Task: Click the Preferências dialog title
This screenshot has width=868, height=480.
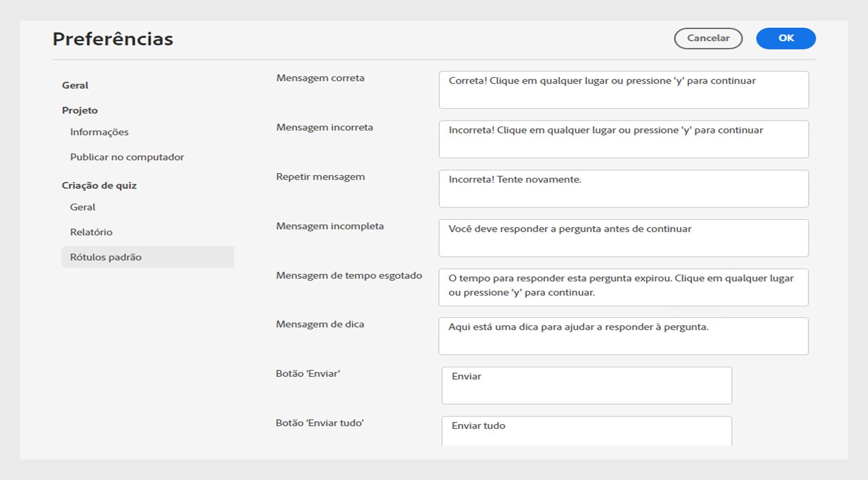Action: coord(113,39)
